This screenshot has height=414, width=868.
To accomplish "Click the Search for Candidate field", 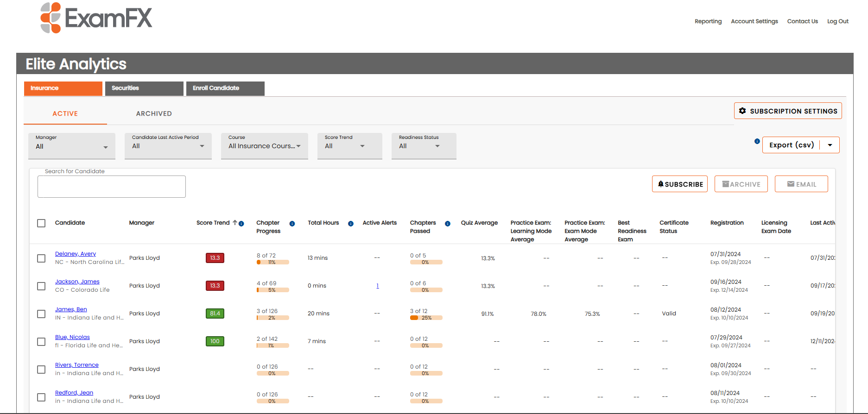I will pyautogui.click(x=112, y=187).
